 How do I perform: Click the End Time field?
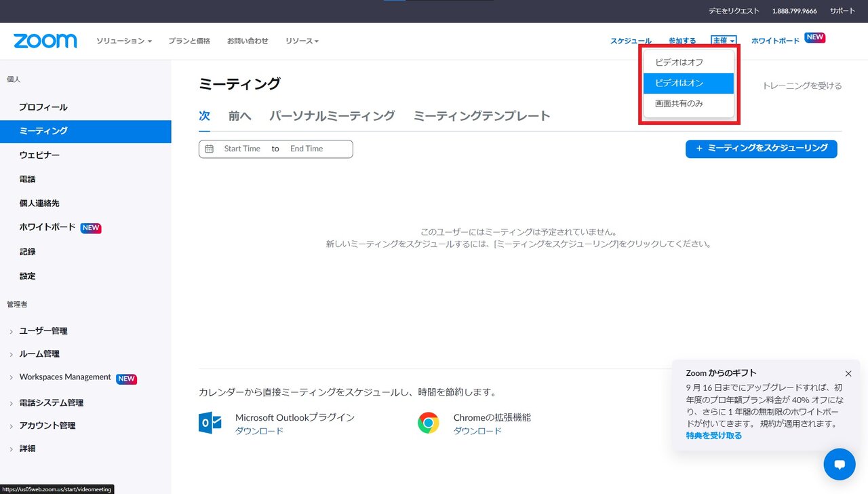[307, 149]
